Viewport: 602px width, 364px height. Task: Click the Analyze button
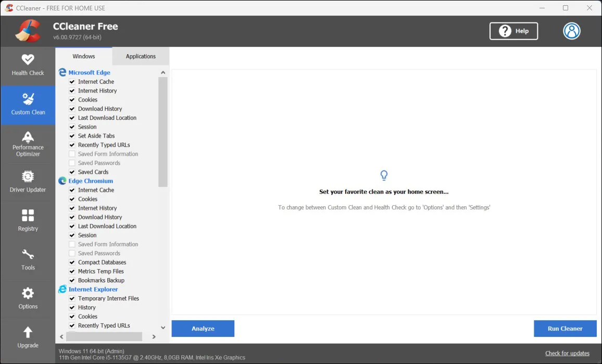click(203, 329)
